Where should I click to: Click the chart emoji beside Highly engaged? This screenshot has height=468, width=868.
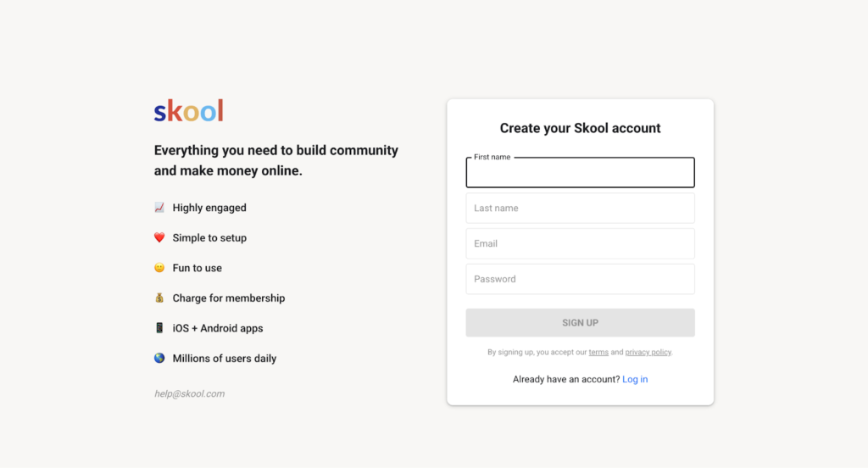[159, 208]
